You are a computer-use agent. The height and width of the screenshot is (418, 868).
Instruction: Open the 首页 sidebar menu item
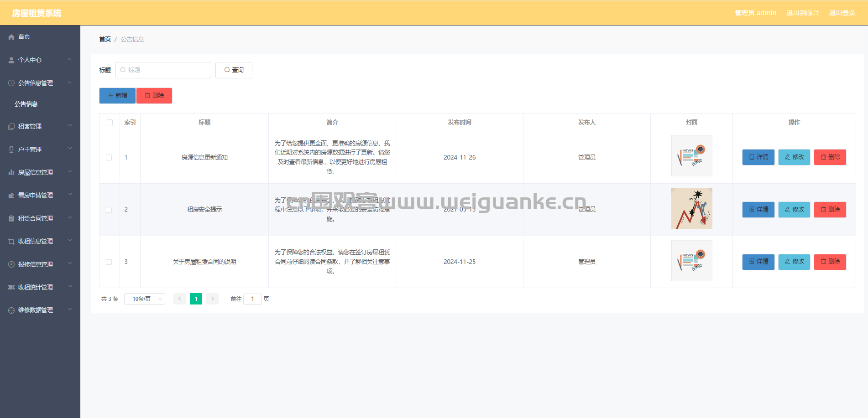click(40, 36)
